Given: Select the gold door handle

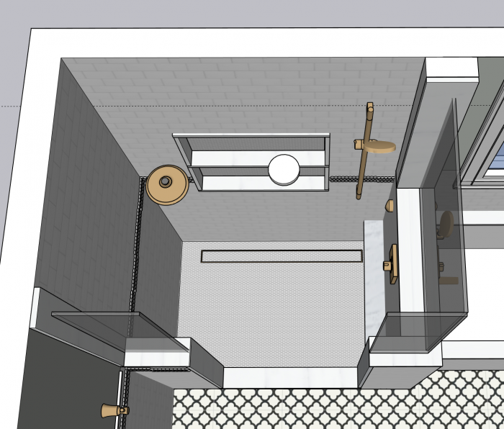Looking at the screenshot, I should coord(114,411).
